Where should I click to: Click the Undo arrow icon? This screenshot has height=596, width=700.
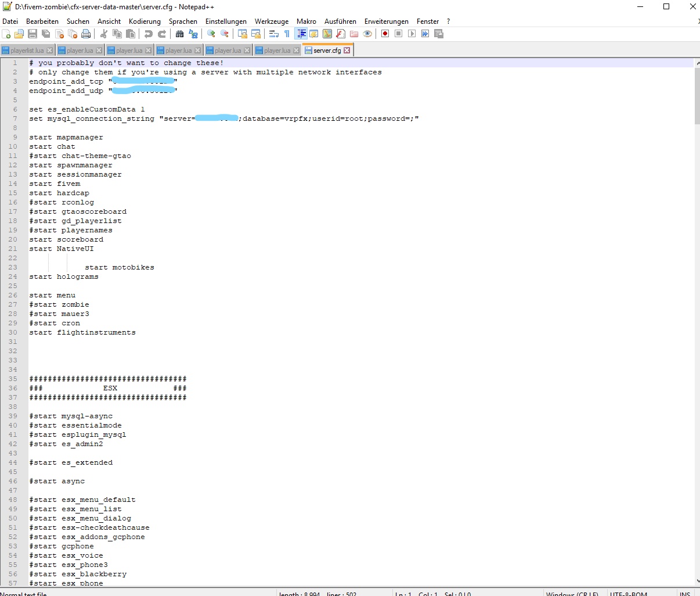149,34
